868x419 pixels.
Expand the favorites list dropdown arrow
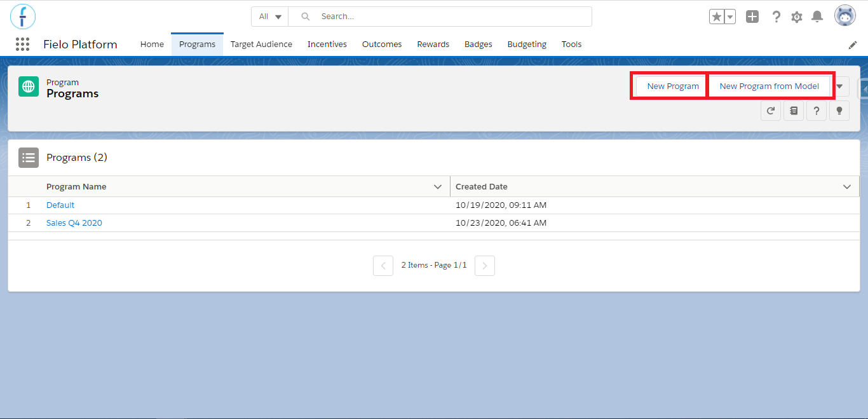pos(730,17)
